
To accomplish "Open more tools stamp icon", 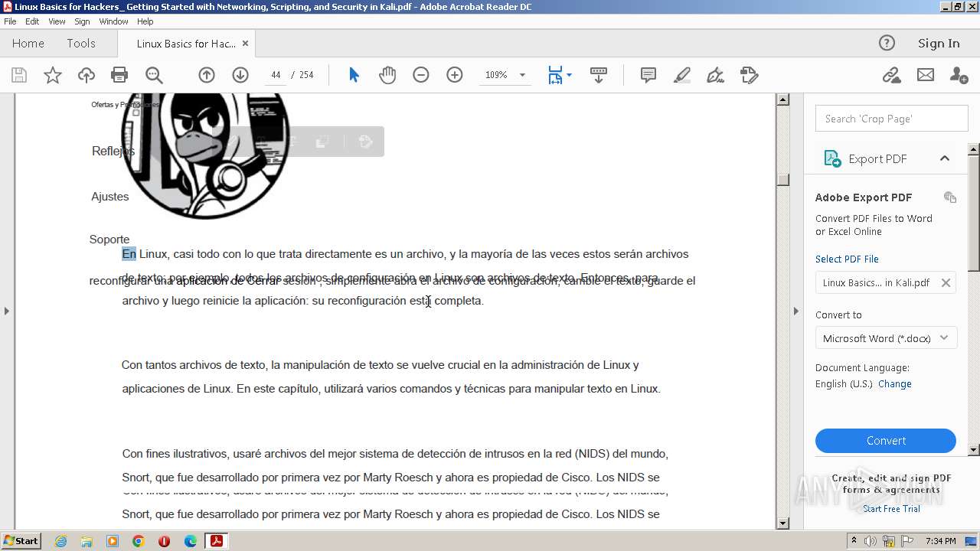I will point(750,75).
